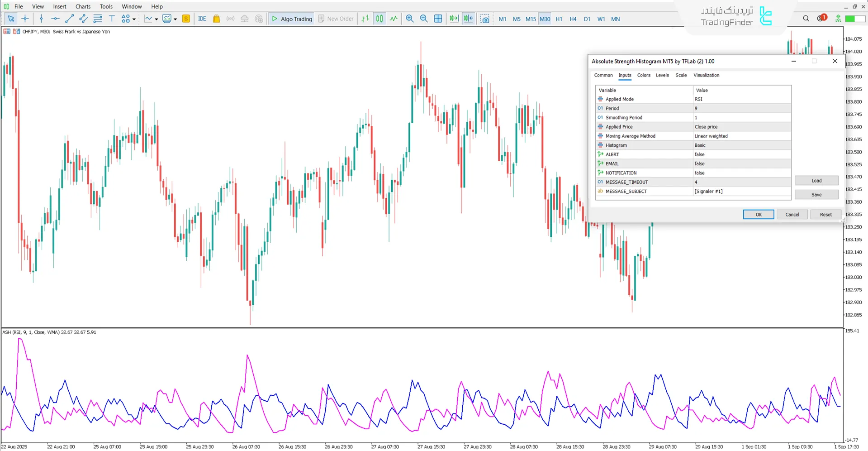Viewport: 868px width, 451px height.
Task: Select the Crosshair tool
Action: 25,19
